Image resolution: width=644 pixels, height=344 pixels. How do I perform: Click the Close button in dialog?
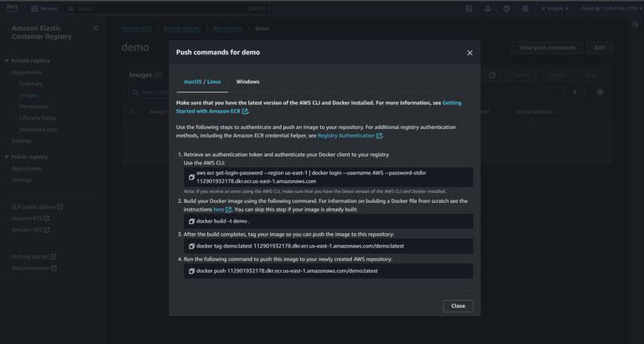tap(458, 305)
